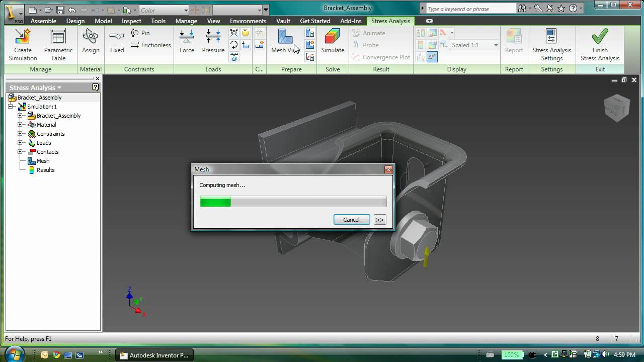Switch to the Vault tab
Screen dimensions: 644x362
[283, 21]
